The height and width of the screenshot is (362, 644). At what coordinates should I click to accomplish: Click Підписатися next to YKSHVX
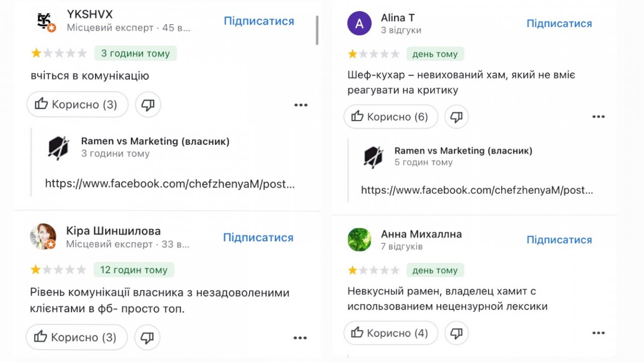click(x=259, y=21)
